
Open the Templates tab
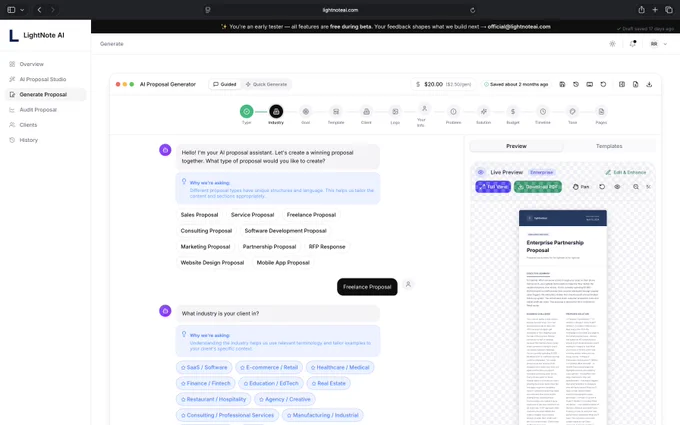coord(609,146)
